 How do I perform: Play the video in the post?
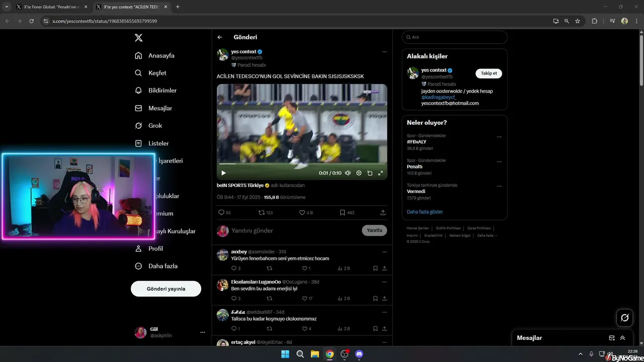[x=223, y=173]
